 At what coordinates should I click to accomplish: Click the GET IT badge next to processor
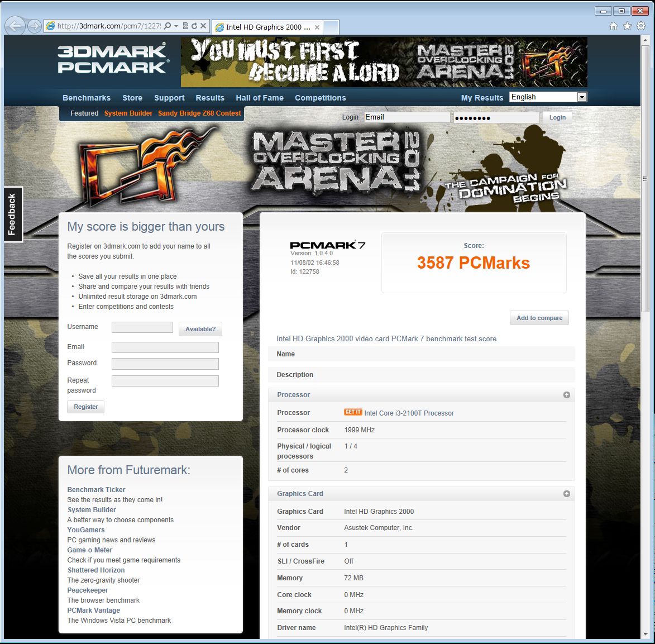[x=353, y=412]
